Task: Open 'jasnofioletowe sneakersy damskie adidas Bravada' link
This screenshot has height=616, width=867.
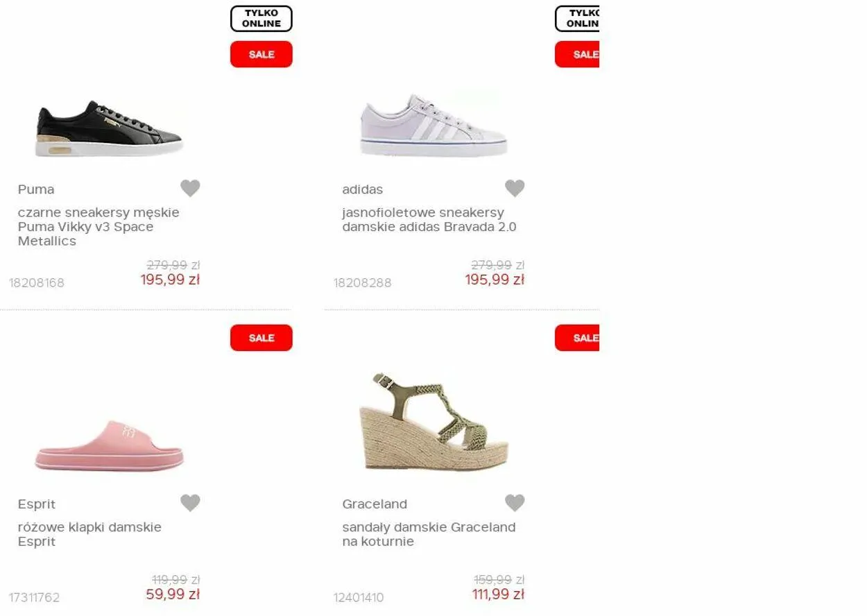Action: (429, 220)
